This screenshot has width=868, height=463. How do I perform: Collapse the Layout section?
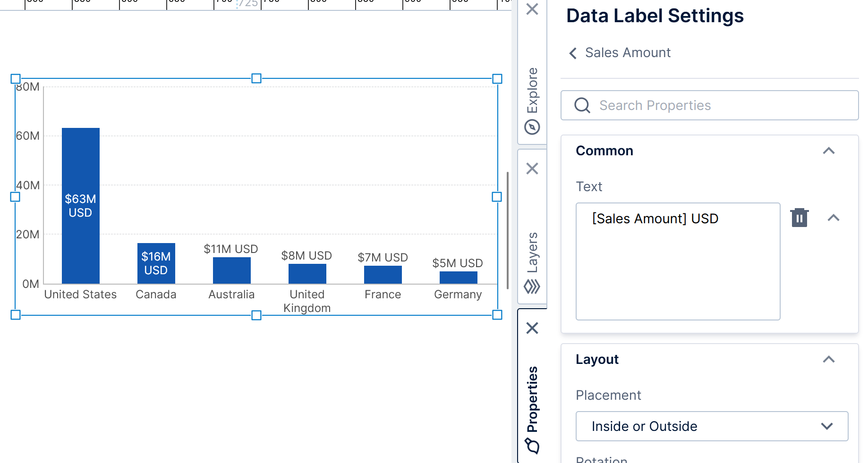(x=828, y=360)
